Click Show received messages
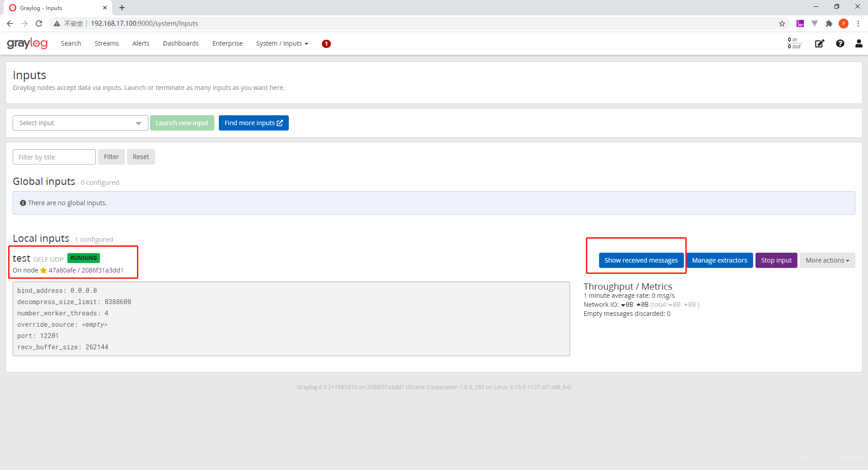Viewport: 868px width, 470px height. point(641,260)
